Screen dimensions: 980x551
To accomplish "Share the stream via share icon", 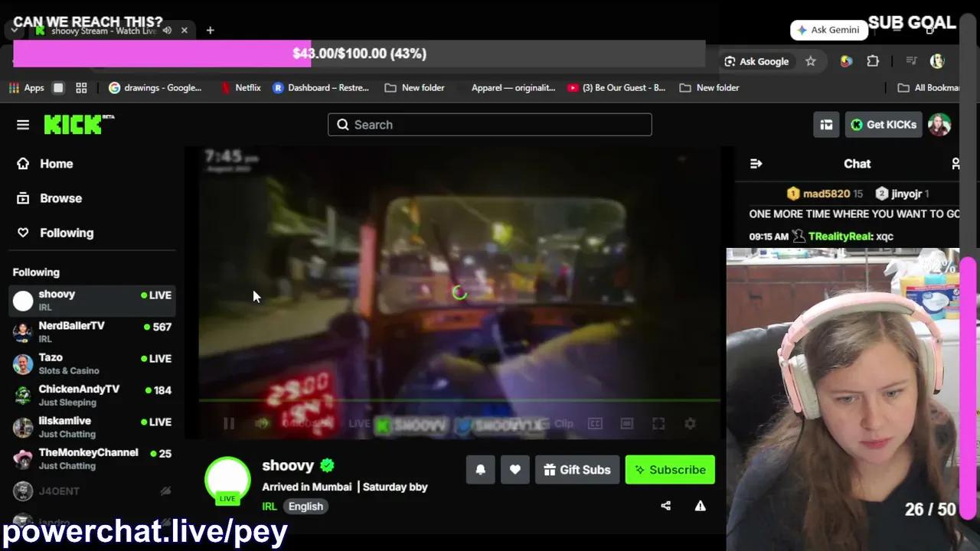I will pos(665,506).
